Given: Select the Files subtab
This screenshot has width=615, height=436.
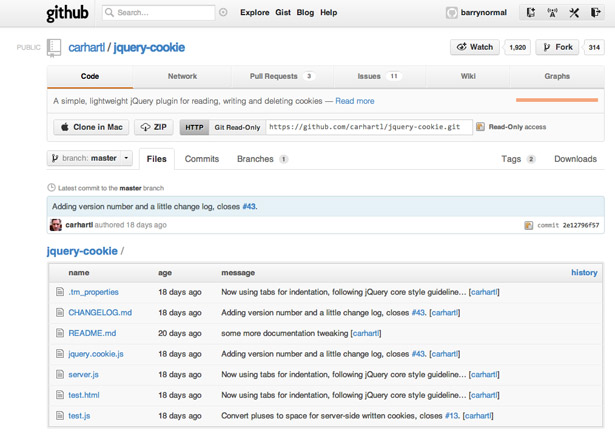Looking at the screenshot, I should tap(156, 159).
